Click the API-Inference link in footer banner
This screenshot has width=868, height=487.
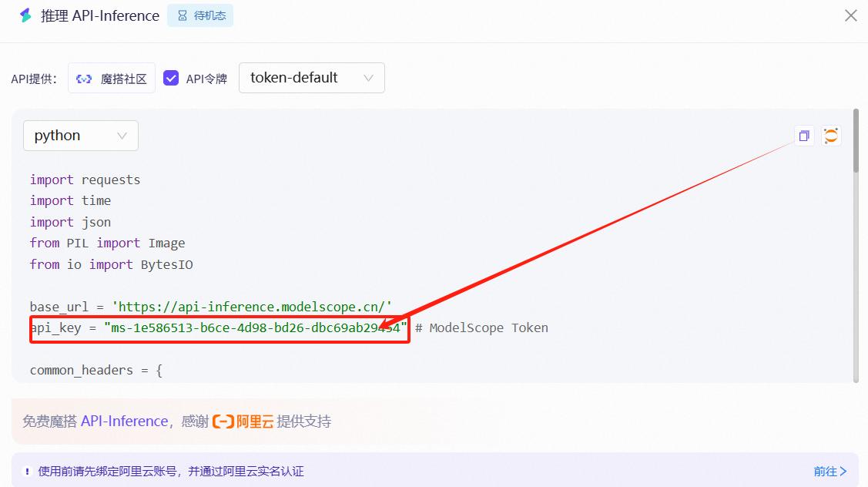124,422
